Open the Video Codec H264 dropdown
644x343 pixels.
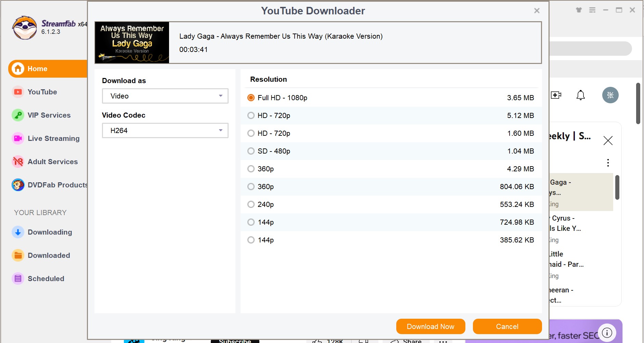point(165,131)
